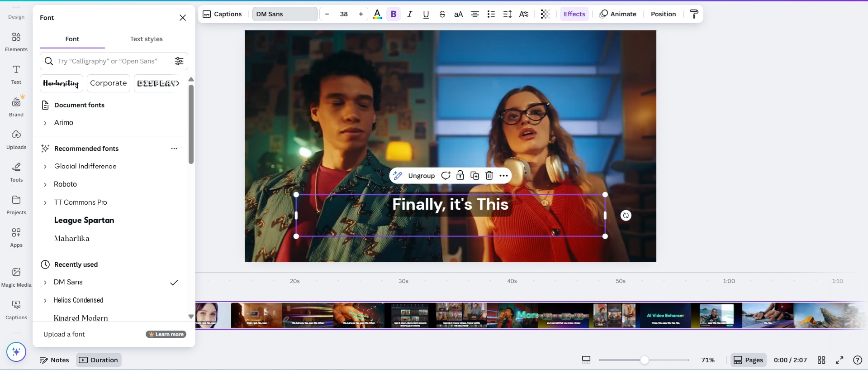Open more options on floating toolbar
Screen dimensions: 868x370
pyautogui.click(x=503, y=176)
